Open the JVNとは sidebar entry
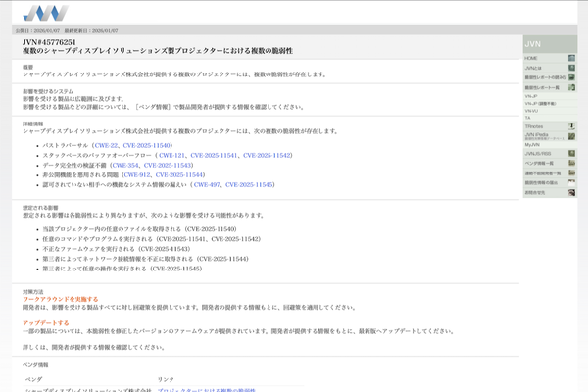588x392 pixels. 533,68
